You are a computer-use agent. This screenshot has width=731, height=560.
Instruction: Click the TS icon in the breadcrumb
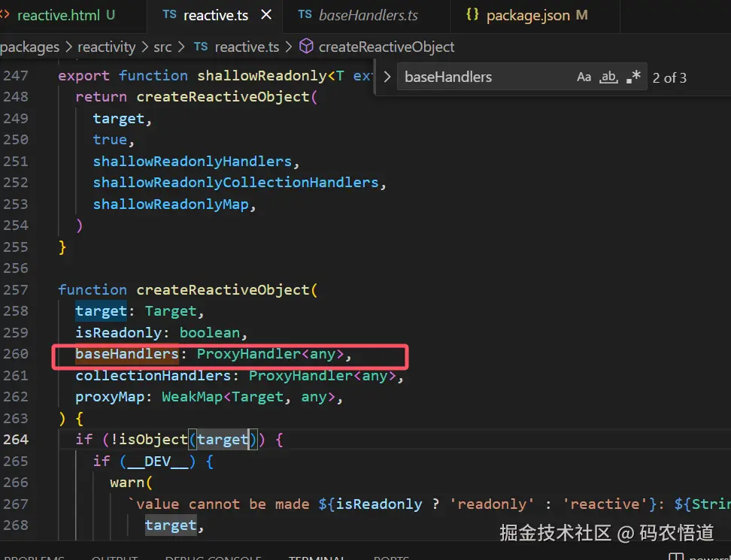tap(201, 47)
